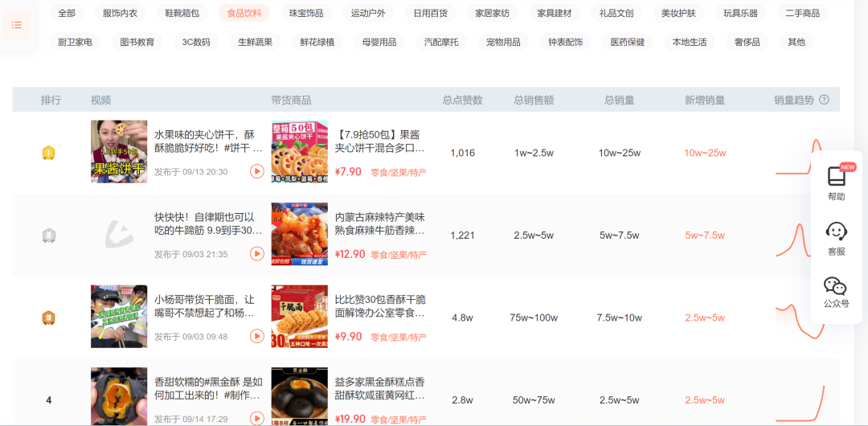Click the 帮助 help book icon
The height and width of the screenshot is (426, 868).
coord(837,177)
